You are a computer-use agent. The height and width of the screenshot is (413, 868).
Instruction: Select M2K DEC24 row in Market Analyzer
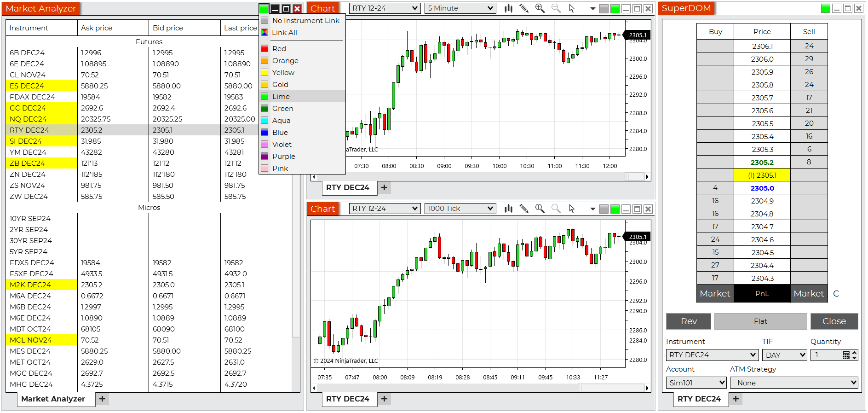(149, 285)
